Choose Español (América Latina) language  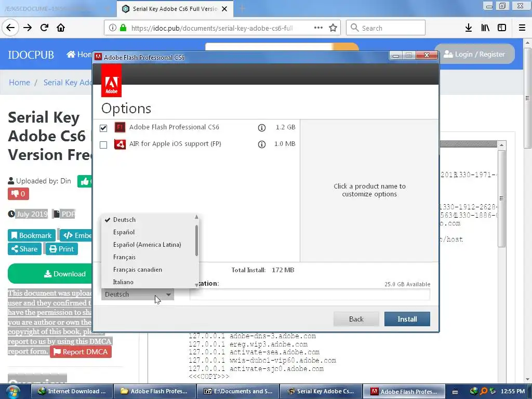point(148,245)
